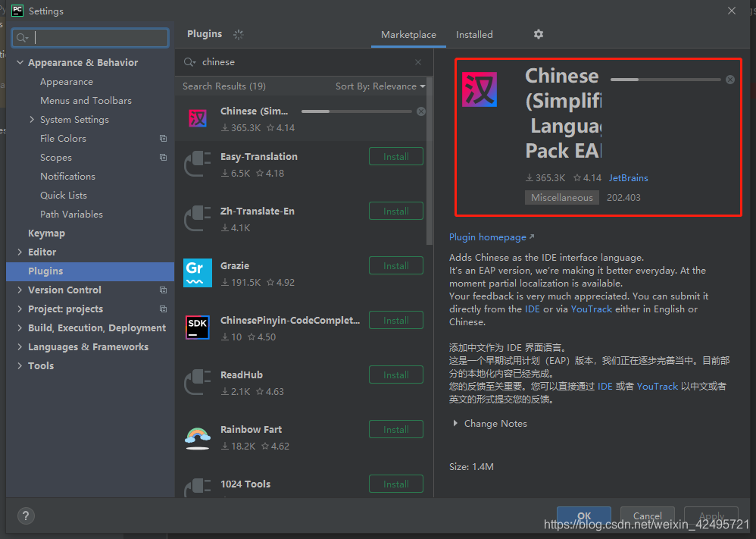Install the ReadHub plugin
This screenshot has width=756, height=539.
point(396,374)
